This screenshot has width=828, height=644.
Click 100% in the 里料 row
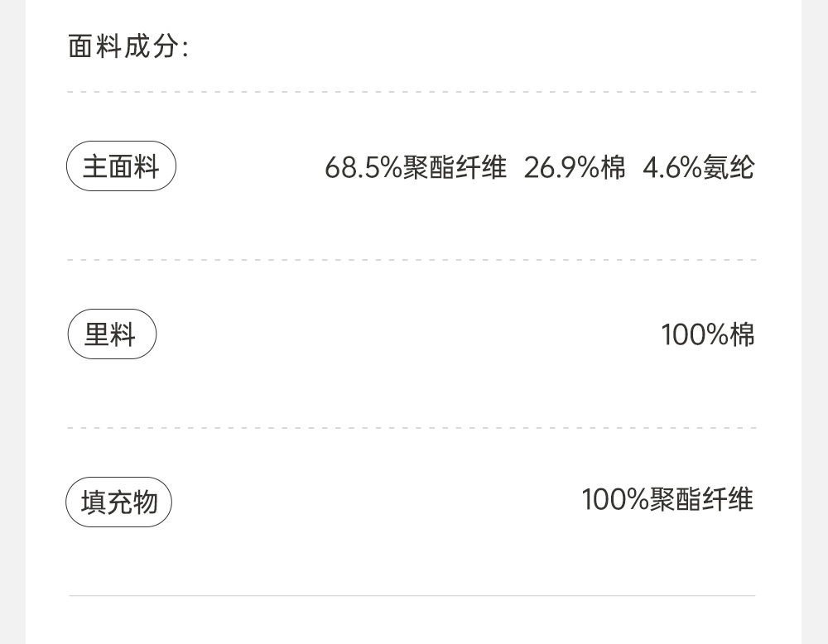pos(696,335)
